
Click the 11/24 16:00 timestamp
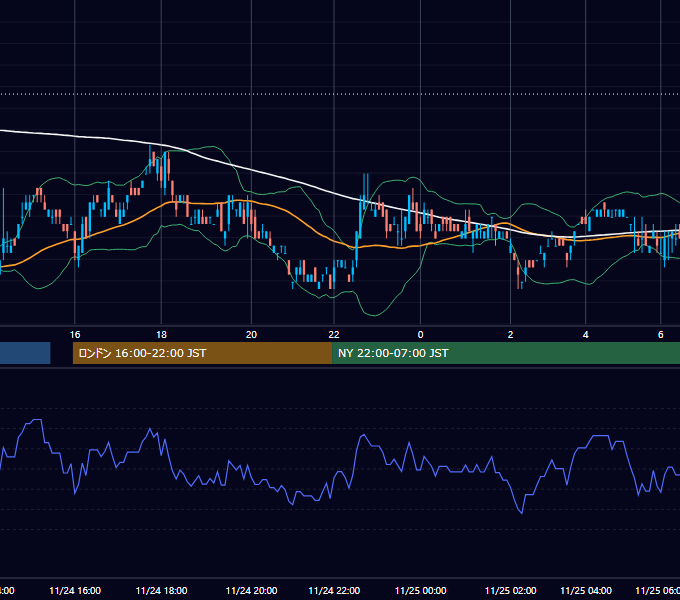pyautogui.click(x=75, y=590)
